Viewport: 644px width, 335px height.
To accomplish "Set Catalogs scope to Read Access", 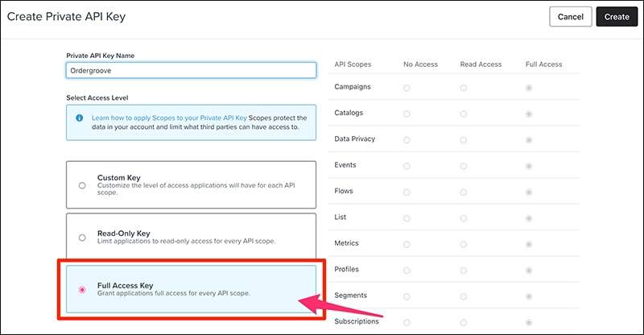I will coord(464,114).
